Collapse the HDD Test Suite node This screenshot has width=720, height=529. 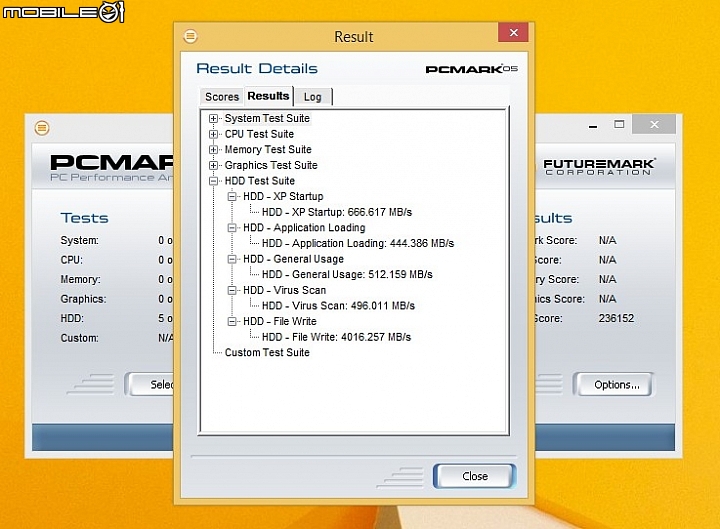click(x=213, y=181)
